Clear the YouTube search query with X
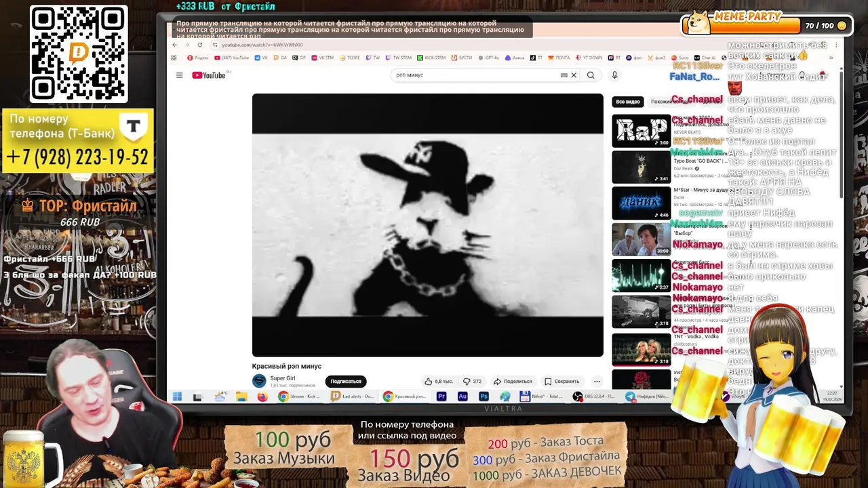Screen dimensions: 868x488 click(x=574, y=75)
